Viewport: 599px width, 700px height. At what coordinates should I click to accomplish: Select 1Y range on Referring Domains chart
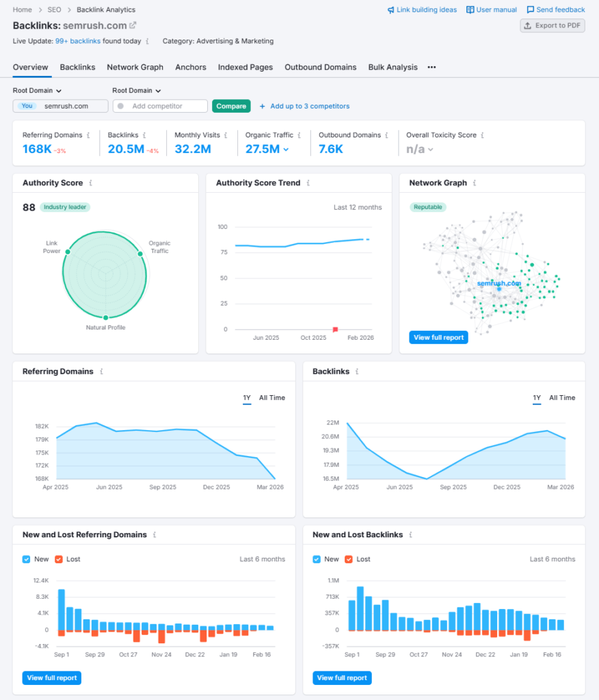tap(247, 398)
